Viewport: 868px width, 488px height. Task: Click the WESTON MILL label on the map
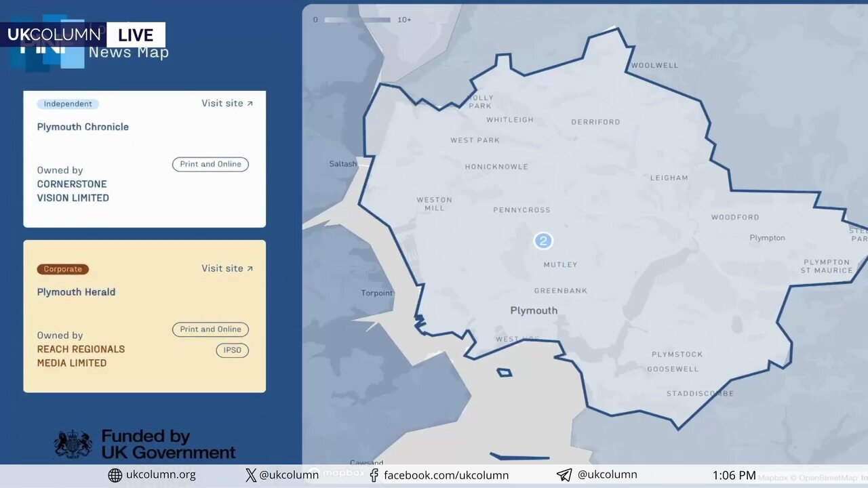click(x=434, y=204)
